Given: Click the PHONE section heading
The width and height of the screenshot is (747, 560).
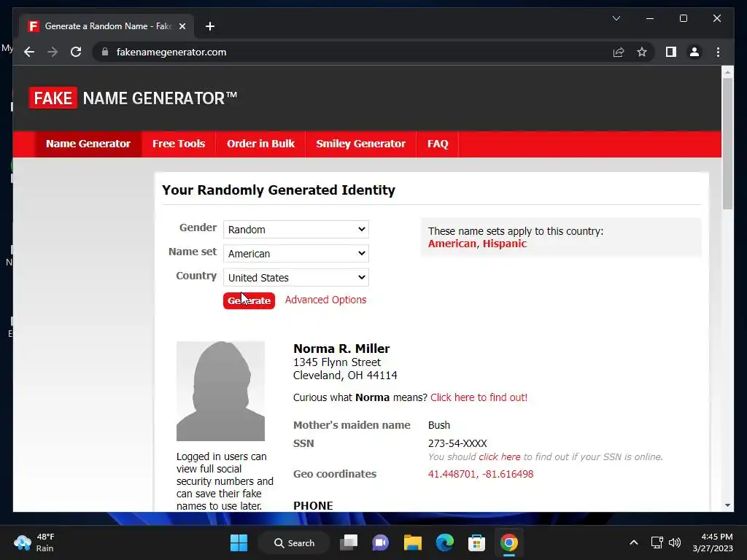Looking at the screenshot, I should [313, 506].
